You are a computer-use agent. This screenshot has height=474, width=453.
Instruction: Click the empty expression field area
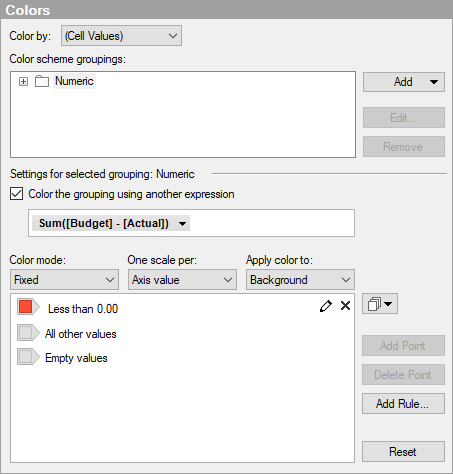(272, 223)
